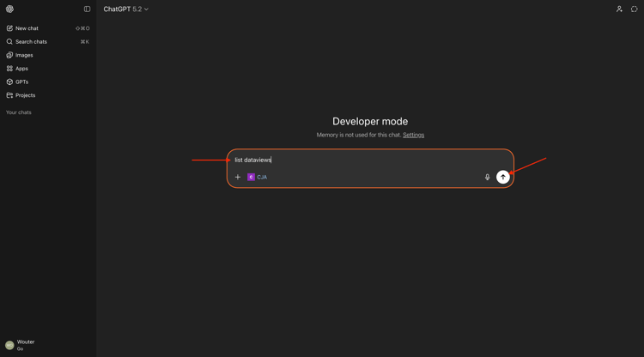The width and height of the screenshot is (644, 357).
Task: Open the Images section
Action: [48, 55]
